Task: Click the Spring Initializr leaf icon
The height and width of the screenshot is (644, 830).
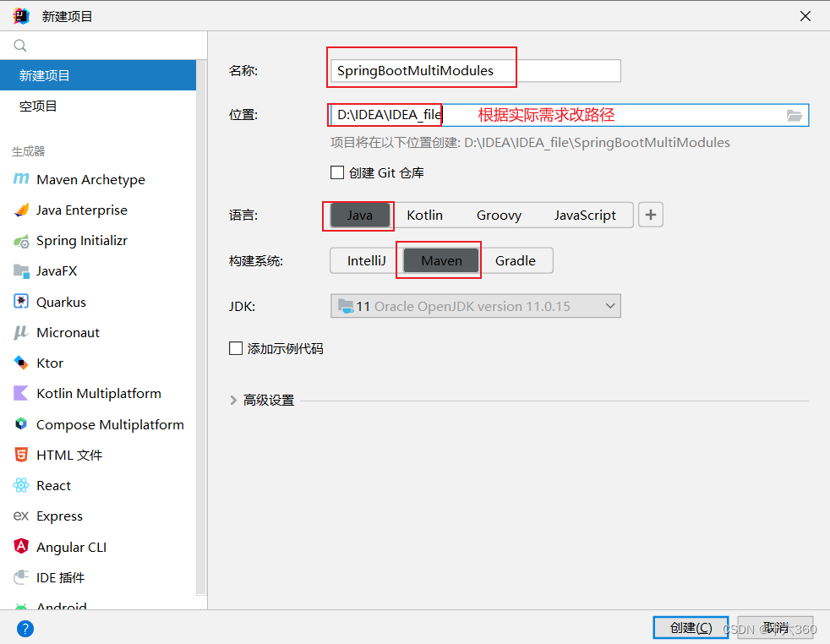Action: (x=21, y=242)
